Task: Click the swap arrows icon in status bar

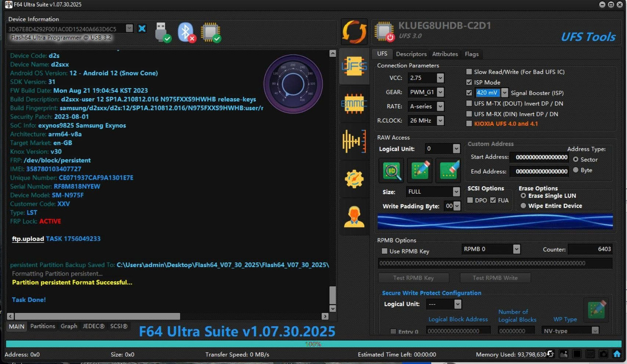Action: (x=551, y=354)
